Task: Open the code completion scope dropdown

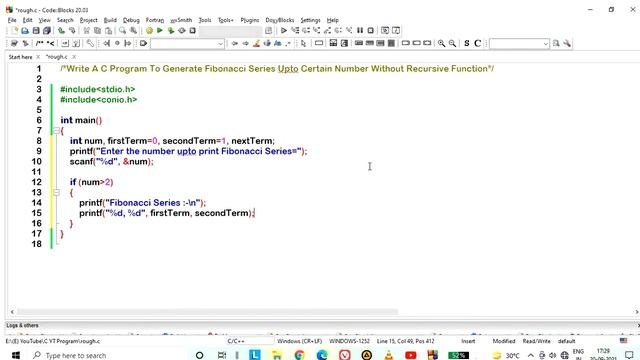Action: (187, 44)
